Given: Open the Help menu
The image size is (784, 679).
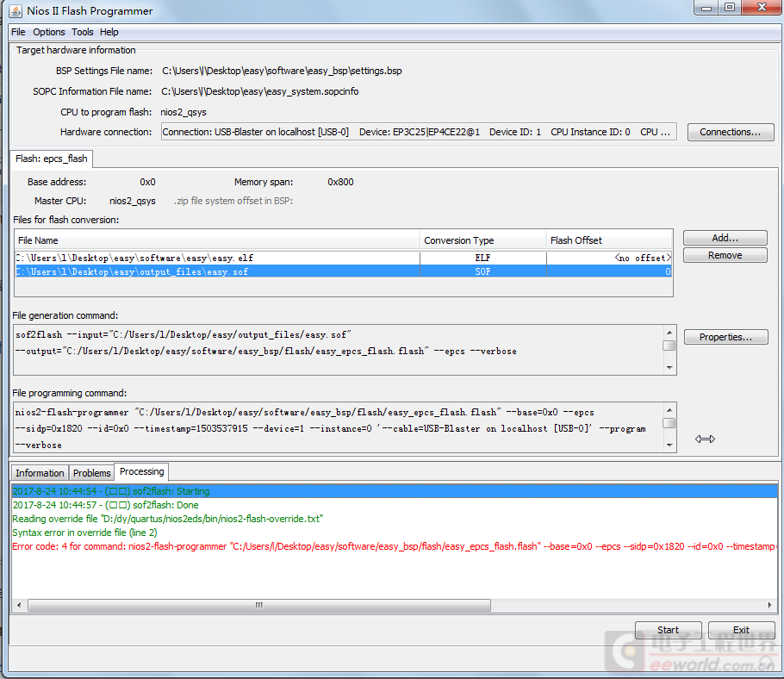Looking at the screenshot, I should 109,32.
